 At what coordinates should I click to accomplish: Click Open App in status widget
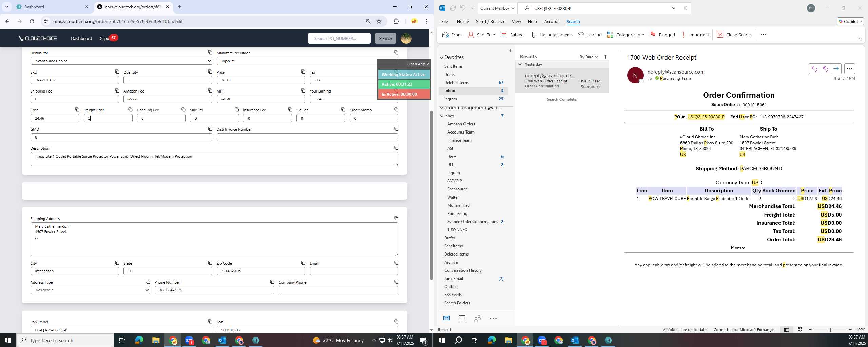418,64
